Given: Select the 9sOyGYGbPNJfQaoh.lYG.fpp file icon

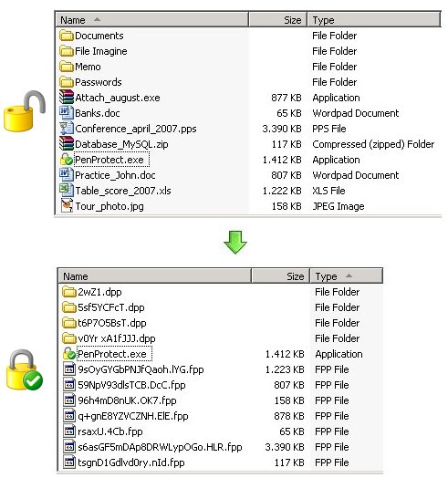Looking at the screenshot, I should [69, 369].
